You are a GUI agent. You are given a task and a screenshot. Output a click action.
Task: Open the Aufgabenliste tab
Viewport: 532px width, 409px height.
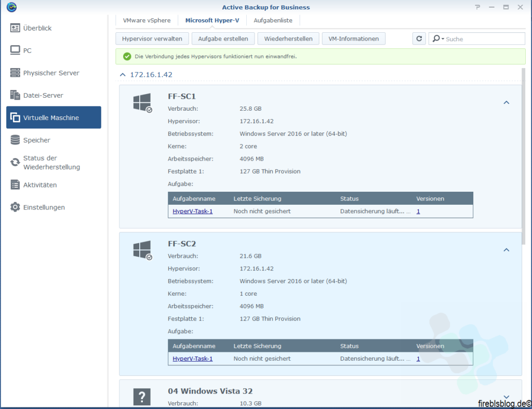273,20
